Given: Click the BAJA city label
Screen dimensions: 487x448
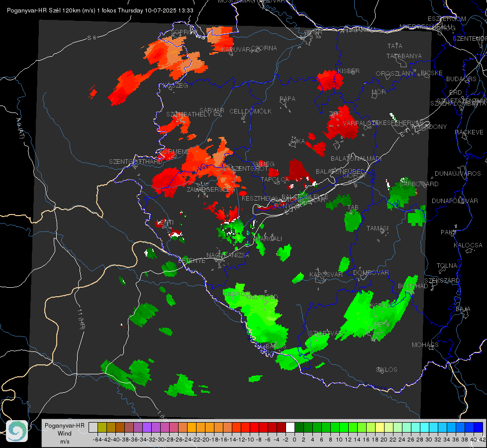Looking at the screenshot, I should click(463, 309).
